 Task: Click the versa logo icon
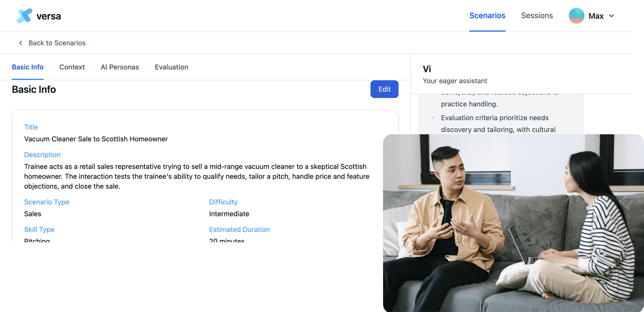pos(25,16)
